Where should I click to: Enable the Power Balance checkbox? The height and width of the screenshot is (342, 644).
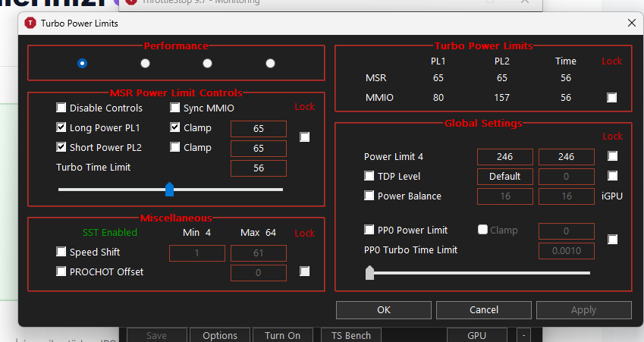click(x=369, y=196)
